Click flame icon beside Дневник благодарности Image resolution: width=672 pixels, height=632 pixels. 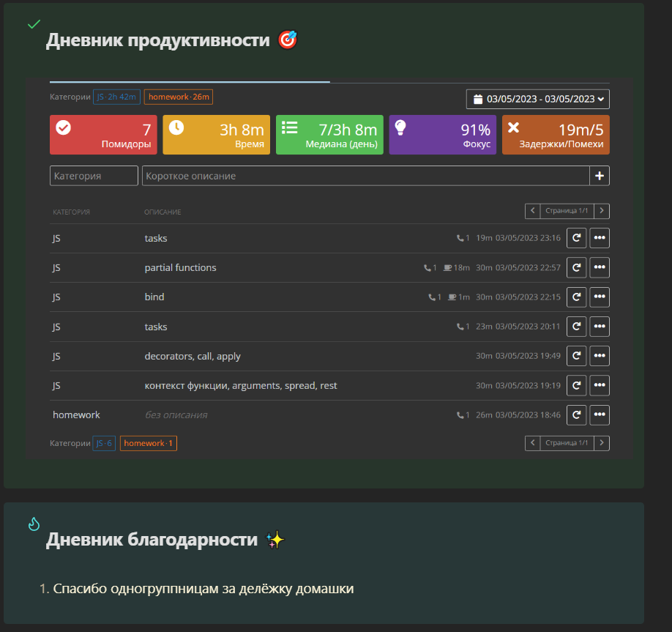click(x=34, y=524)
